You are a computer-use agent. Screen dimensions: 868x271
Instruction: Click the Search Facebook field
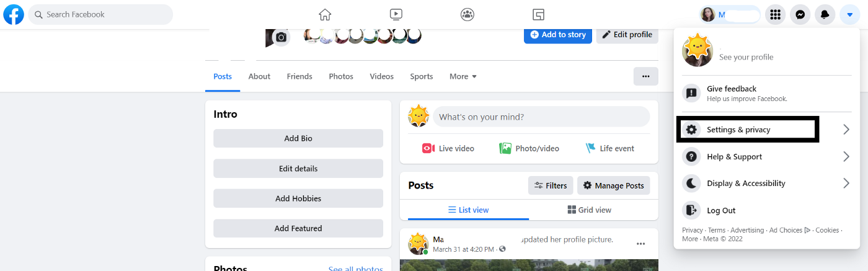point(100,14)
